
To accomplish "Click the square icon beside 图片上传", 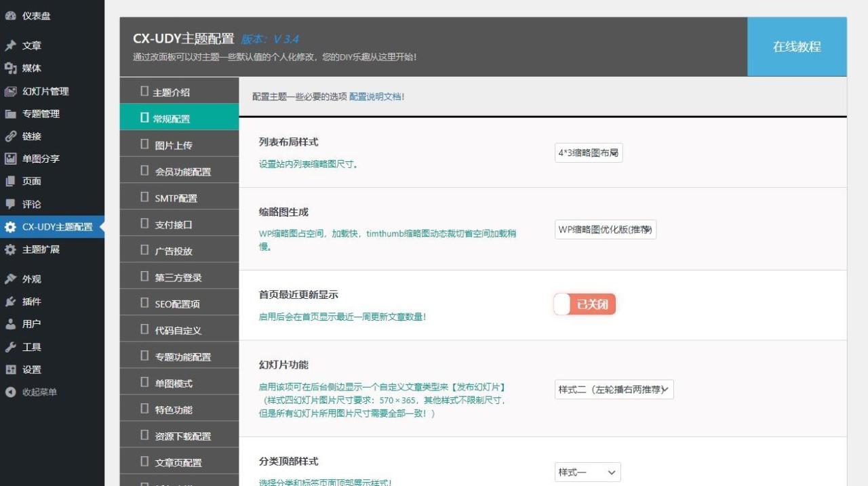I will (x=144, y=144).
